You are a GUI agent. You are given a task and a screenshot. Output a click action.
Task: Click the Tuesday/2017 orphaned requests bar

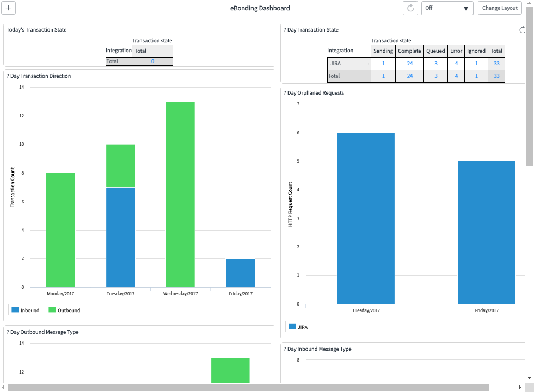pyautogui.click(x=365, y=218)
